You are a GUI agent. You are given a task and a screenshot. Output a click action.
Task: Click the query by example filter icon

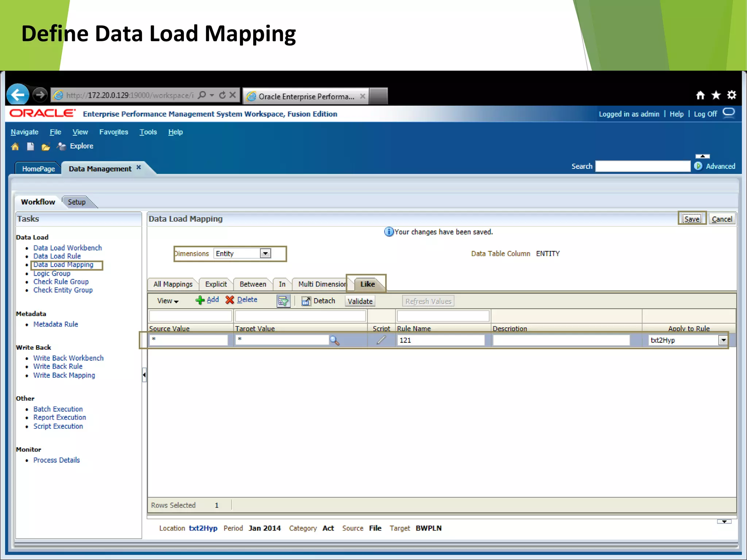point(283,301)
